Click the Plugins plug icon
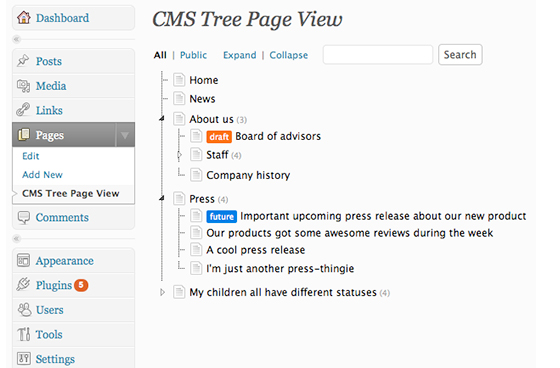 [23, 284]
